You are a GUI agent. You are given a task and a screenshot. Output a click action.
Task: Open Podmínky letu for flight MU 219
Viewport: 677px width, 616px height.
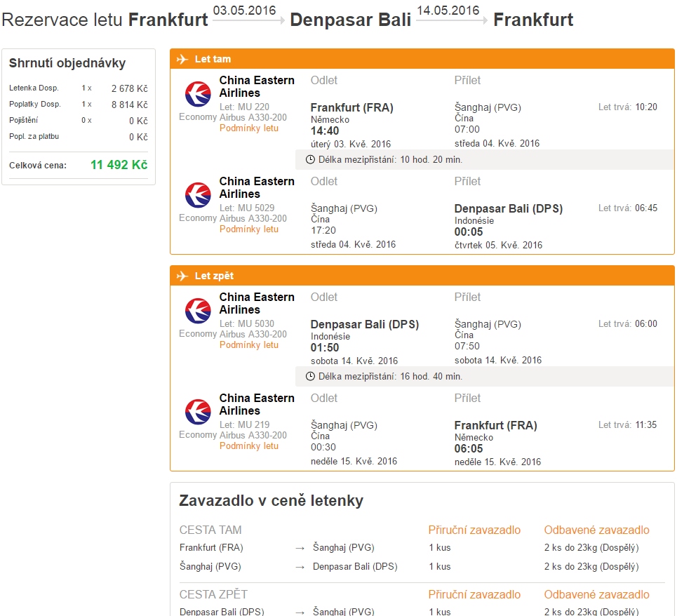pyautogui.click(x=248, y=446)
